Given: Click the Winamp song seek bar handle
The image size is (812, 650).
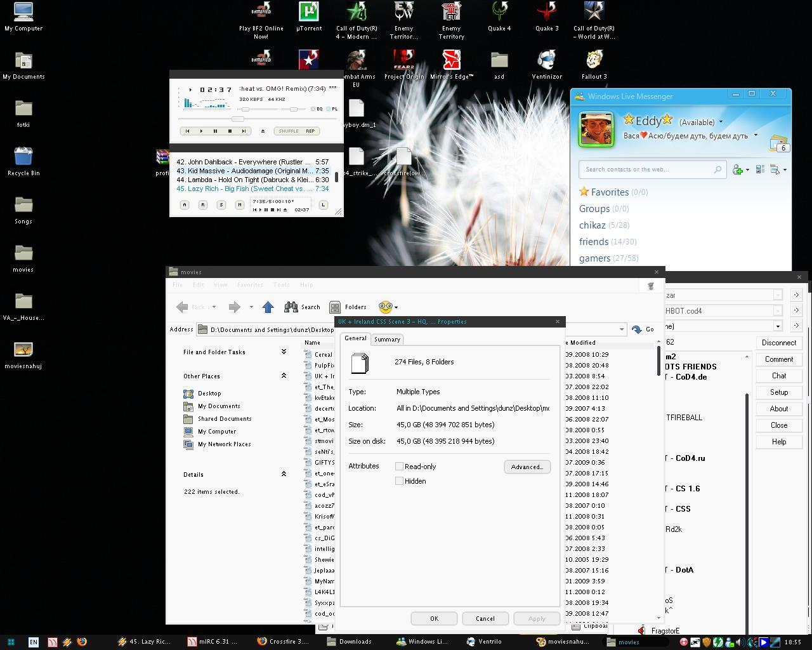Looking at the screenshot, I should [237, 119].
